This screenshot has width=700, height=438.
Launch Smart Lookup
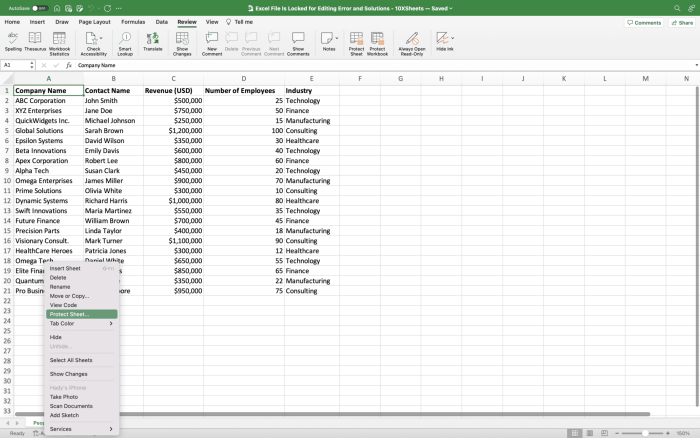(x=125, y=40)
